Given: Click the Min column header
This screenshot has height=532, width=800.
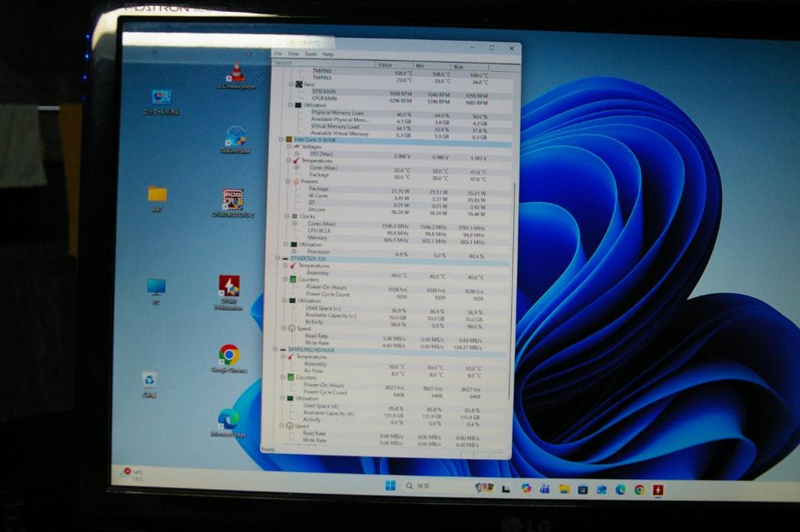Looking at the screenshot, I should pos(432,66).
